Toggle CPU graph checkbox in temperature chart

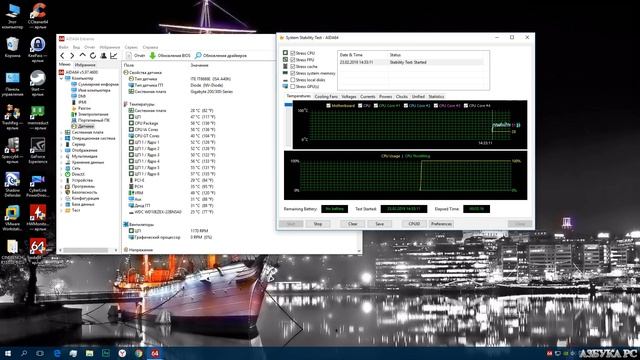pyautogui.click(x=360, y=106)
